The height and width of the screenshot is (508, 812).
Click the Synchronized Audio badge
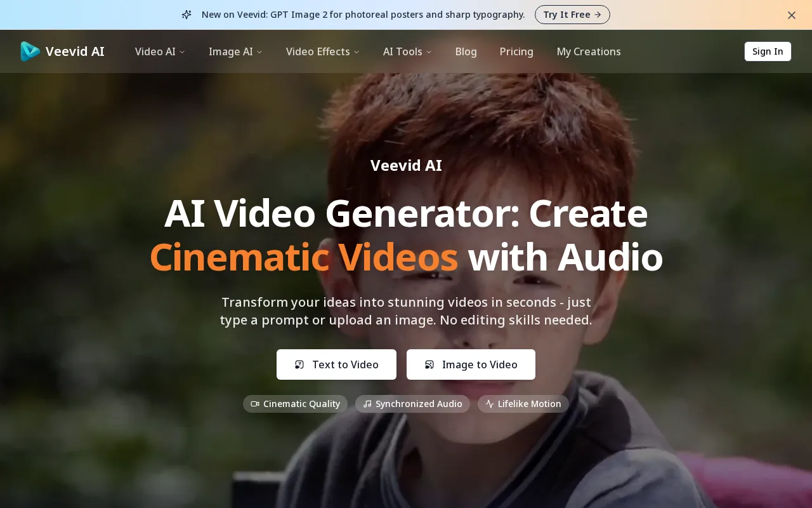412,404
